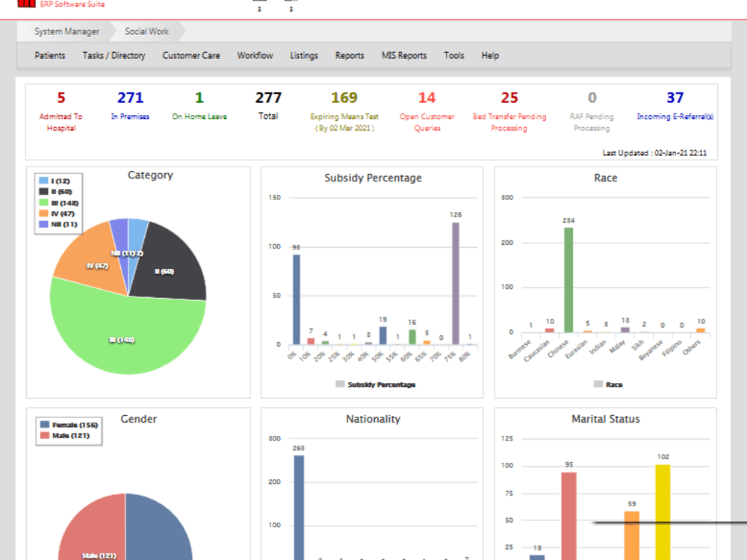Click the yellow Marital Status bar labeled 102
This screenshot has width=747, height=560.
pyautogui.click(x=663, y=512)
